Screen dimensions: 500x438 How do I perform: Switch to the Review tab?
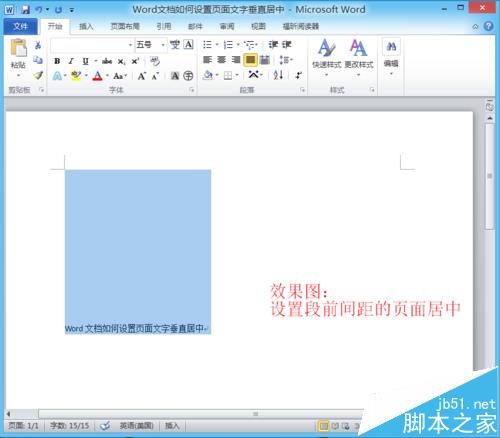click(x=227, y=26)
